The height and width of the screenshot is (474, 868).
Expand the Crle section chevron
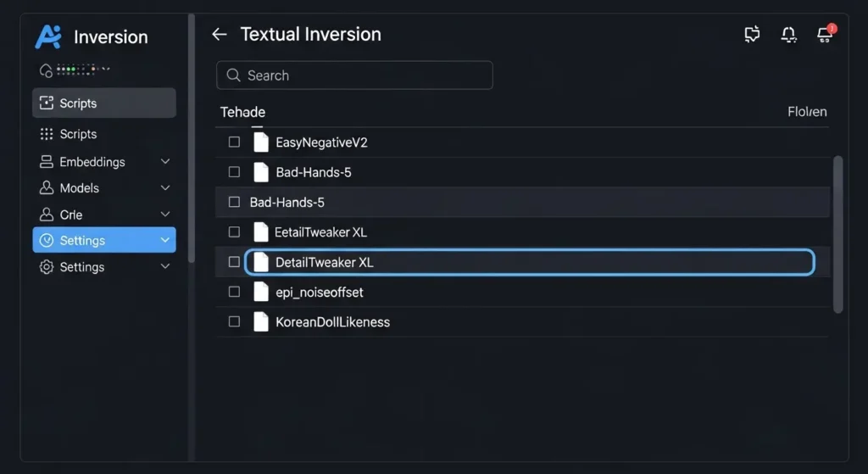pyautogui.click(x=165, y=215)
